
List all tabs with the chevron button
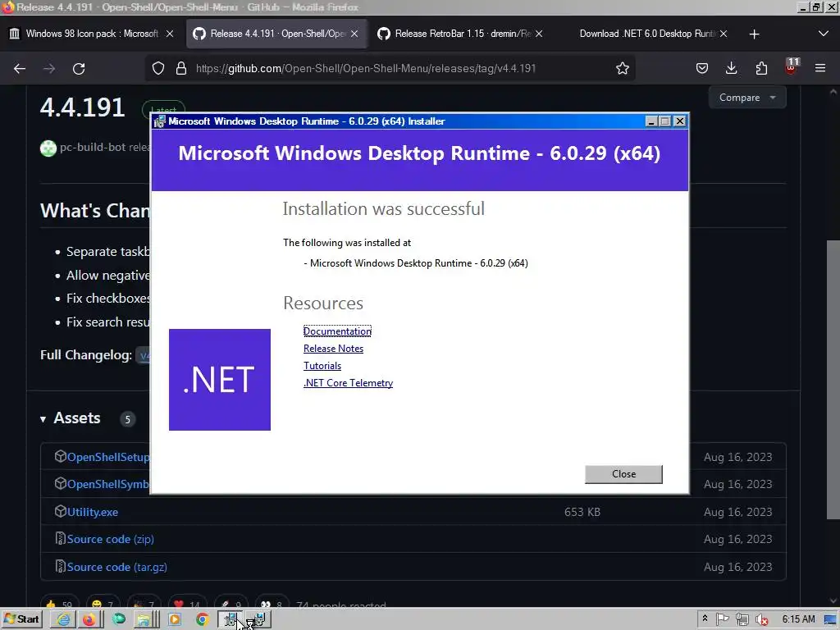pos(824,34)
